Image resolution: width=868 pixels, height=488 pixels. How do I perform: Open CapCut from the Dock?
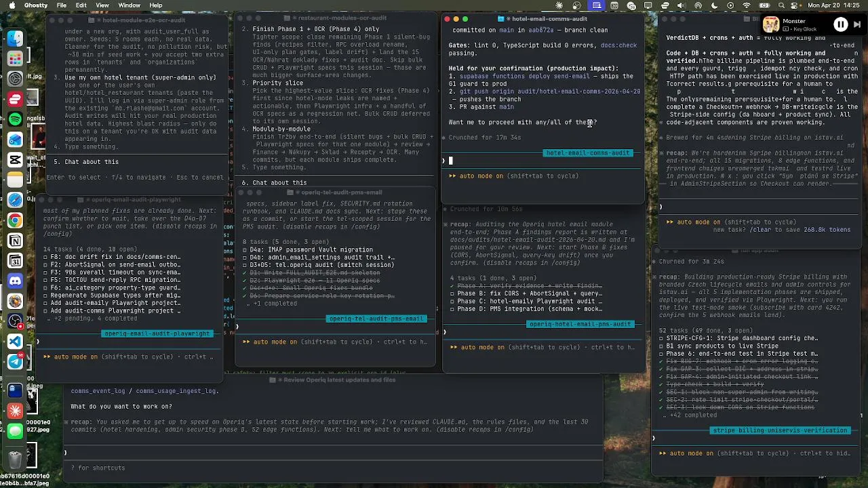[15, 160]
